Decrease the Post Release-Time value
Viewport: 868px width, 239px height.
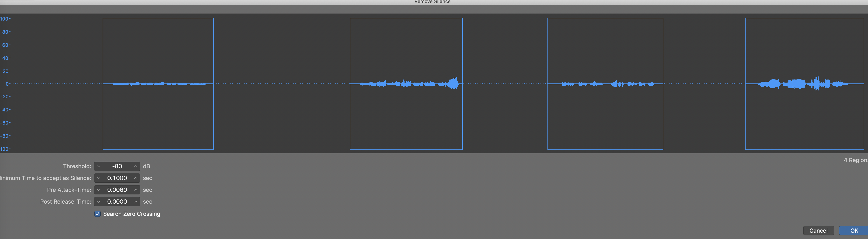point(98,202)
